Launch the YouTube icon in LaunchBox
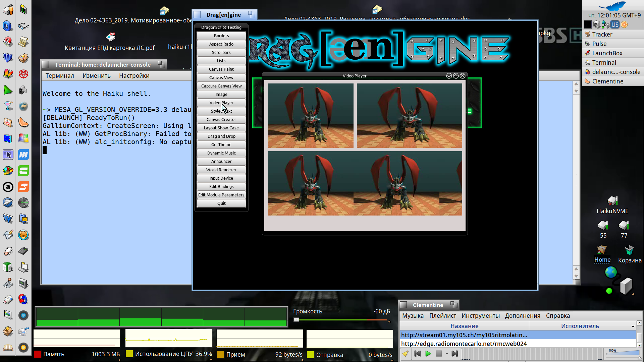The width and height of the screenshot is (644, 362). click(x=8, y=122)
